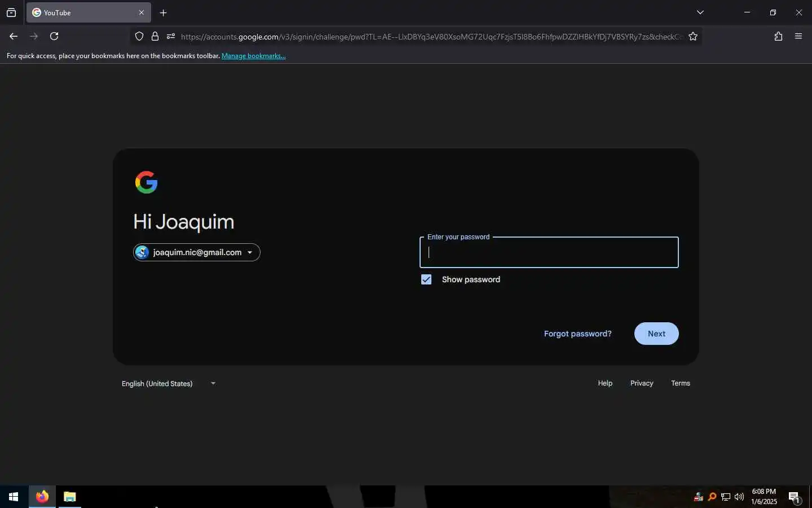Open network status tray icon

726,497
